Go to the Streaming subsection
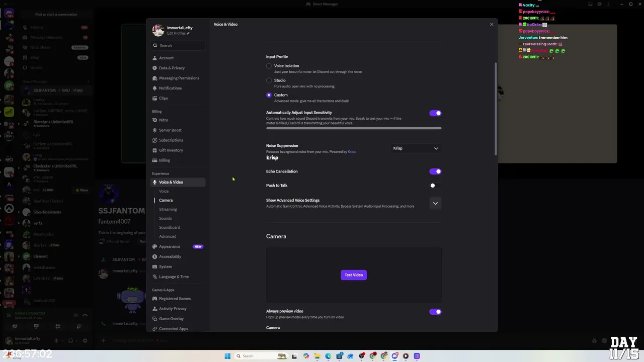The width and height of the screenshot is (644, 362). pos(168,209)
